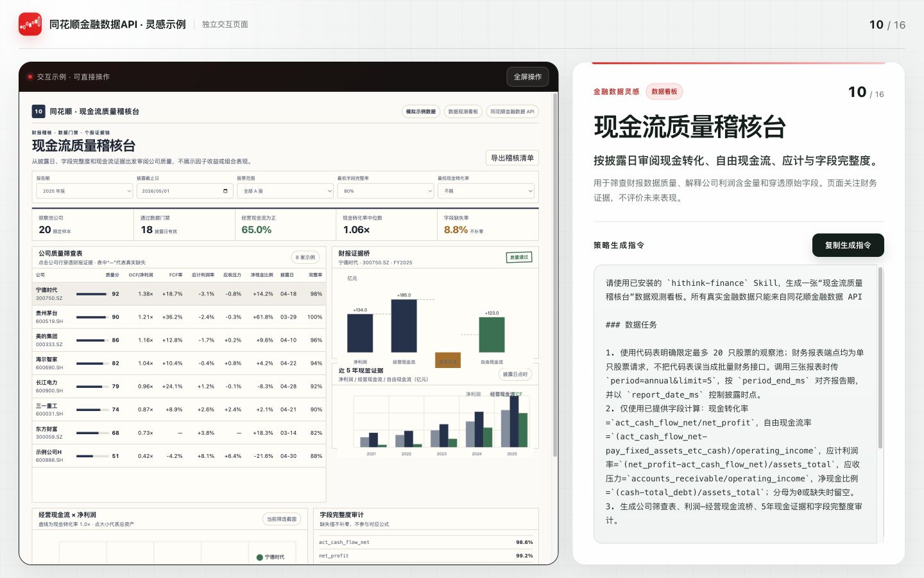Click 复制生成指令 button

848,245
